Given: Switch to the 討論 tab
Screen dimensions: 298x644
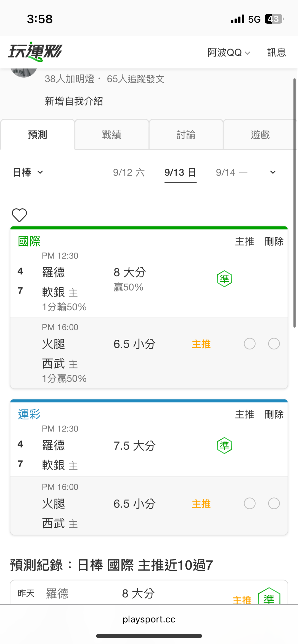Looking at the screenshot, I should 186,134.
